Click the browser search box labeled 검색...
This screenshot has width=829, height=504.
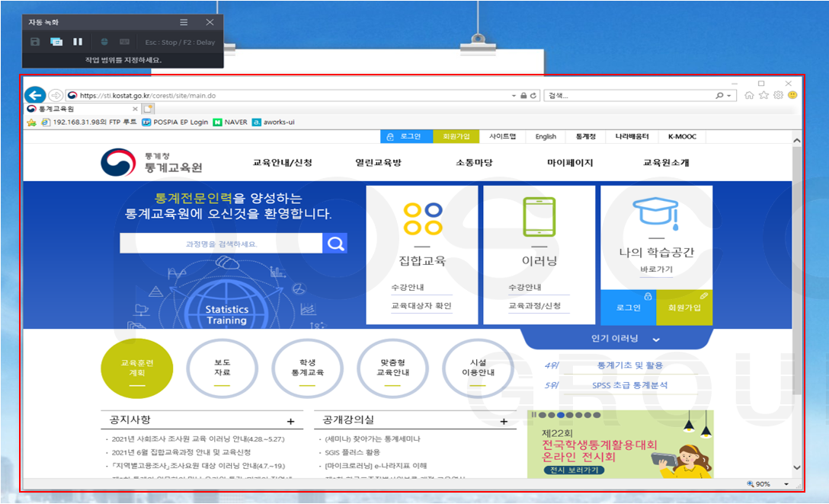pyautogui.click(x=629, y=96)
